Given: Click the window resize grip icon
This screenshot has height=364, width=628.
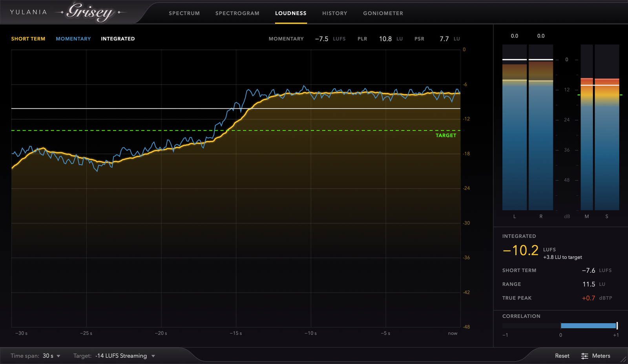Looking at the screenshot, I should pos(624,359).
